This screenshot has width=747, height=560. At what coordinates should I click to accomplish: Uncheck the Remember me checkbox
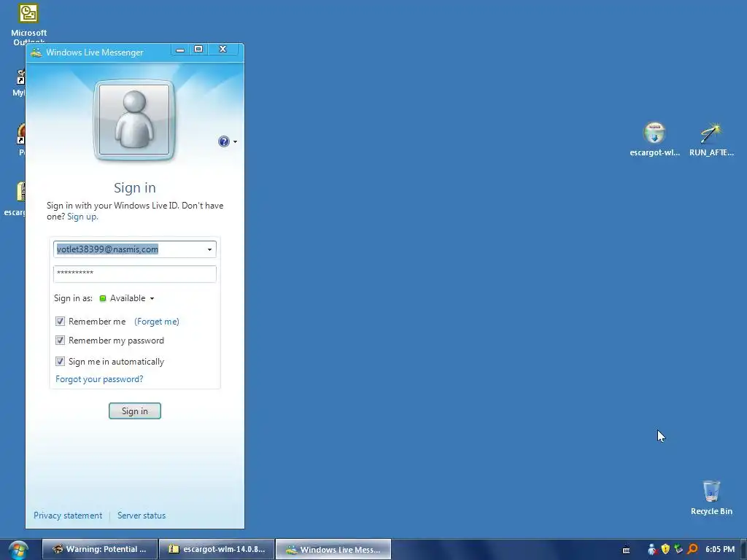tap(60, 322)
